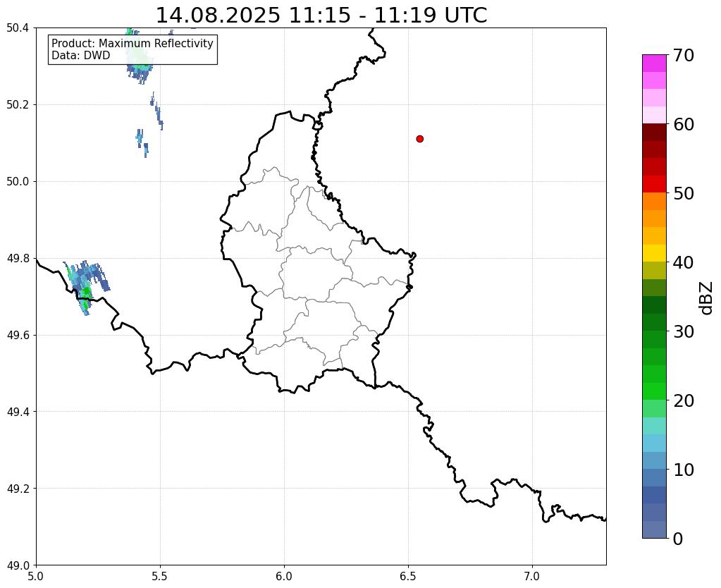Click the 'Data: DWD' legend text

click(x=81, y=56)
